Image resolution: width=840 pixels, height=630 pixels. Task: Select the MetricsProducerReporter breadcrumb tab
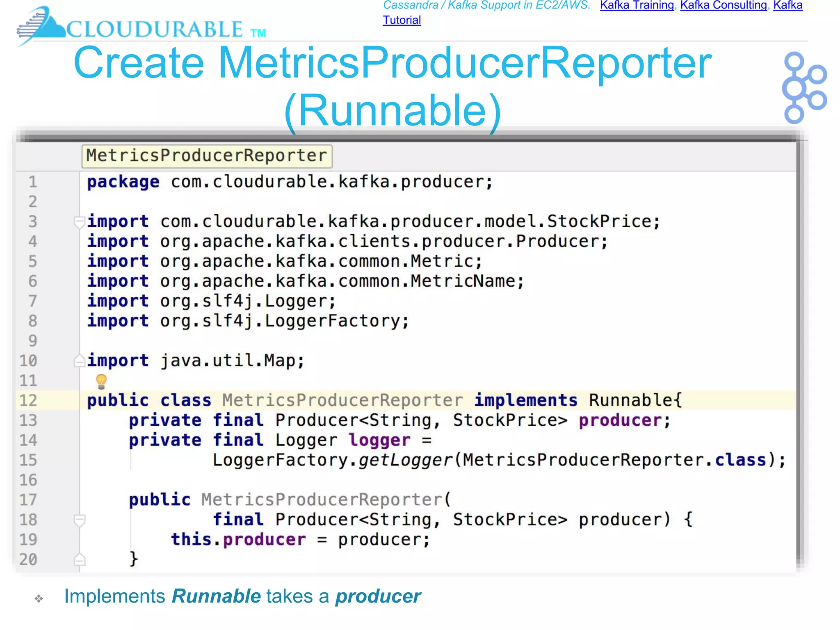click(207, 156)
